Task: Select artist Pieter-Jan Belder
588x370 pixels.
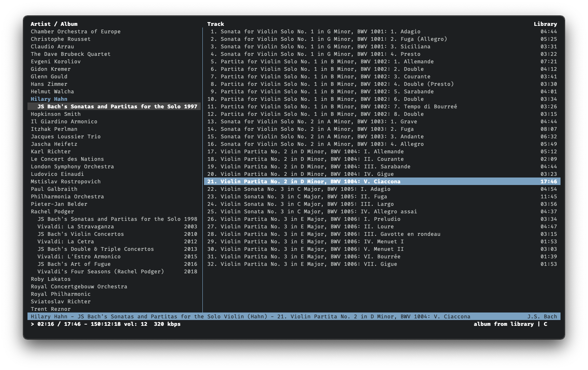Action: pyautogui.click(x=59, y=204)
